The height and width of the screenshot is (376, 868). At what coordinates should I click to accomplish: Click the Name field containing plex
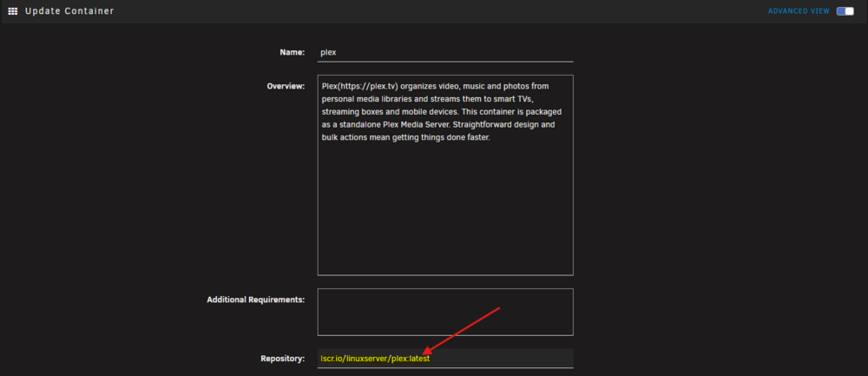(445, 53)
